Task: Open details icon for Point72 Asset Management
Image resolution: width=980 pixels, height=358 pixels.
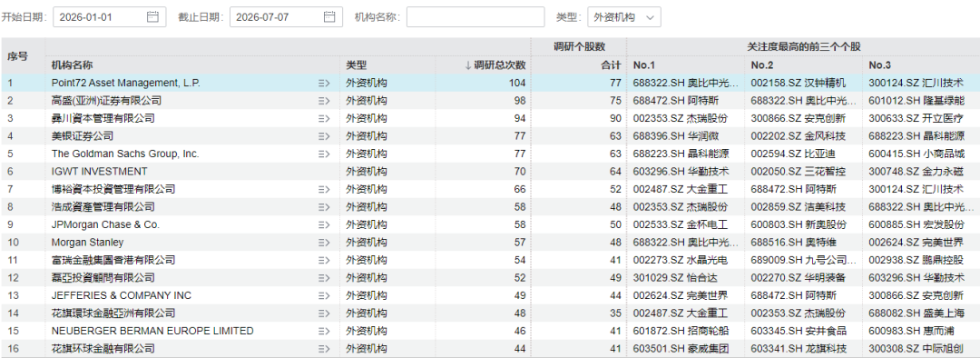Action: pyautogui.click(x=323, y=83)
